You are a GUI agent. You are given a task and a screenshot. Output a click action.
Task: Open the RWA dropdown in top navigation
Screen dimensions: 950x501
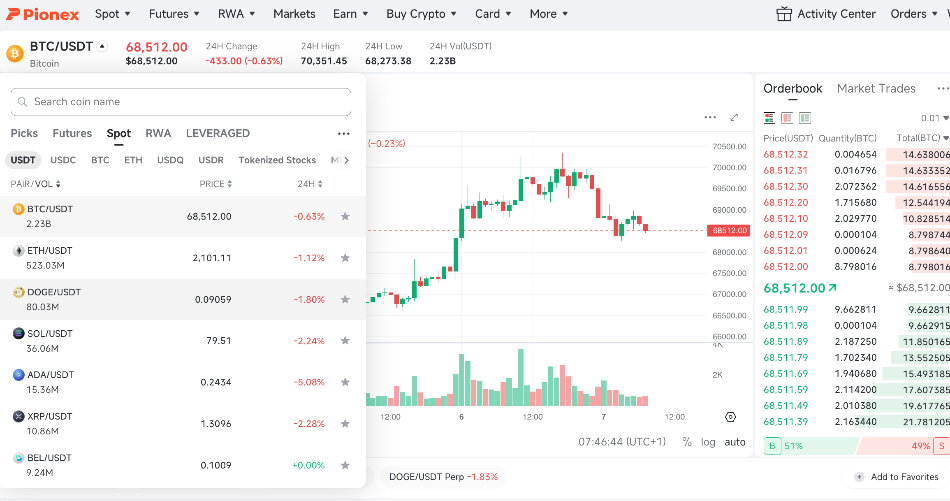point(236,13)
